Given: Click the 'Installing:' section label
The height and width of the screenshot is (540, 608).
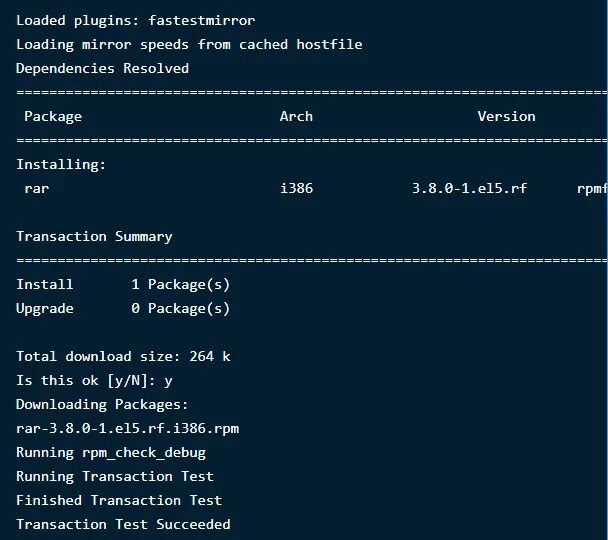Looking at the screenshot, I should (61, 164).
